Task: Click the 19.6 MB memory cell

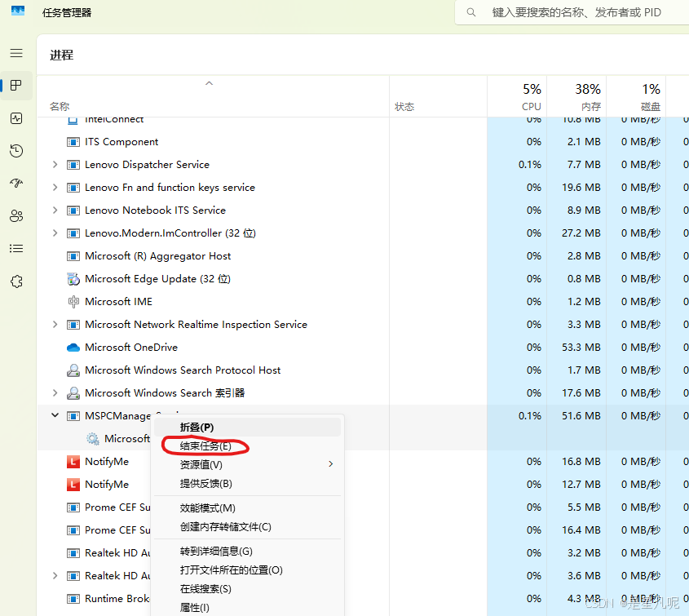Action: (x=577, y=188)
